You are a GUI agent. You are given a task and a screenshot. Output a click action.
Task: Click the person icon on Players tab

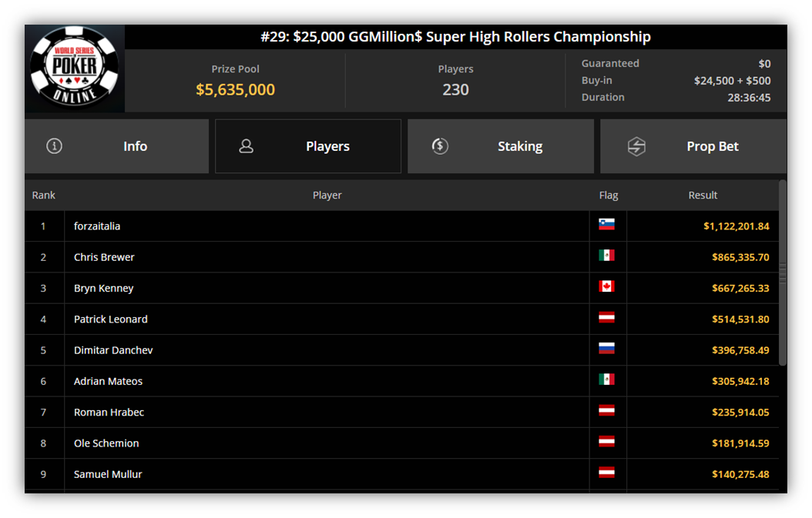(x=247, y=146)
